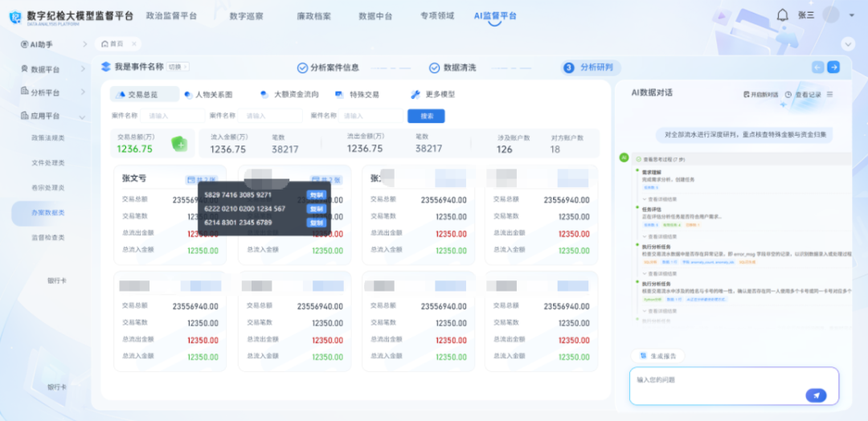868x421 pixels.
Task: Open the 人物关系图 tab
Action: point(207,95)
